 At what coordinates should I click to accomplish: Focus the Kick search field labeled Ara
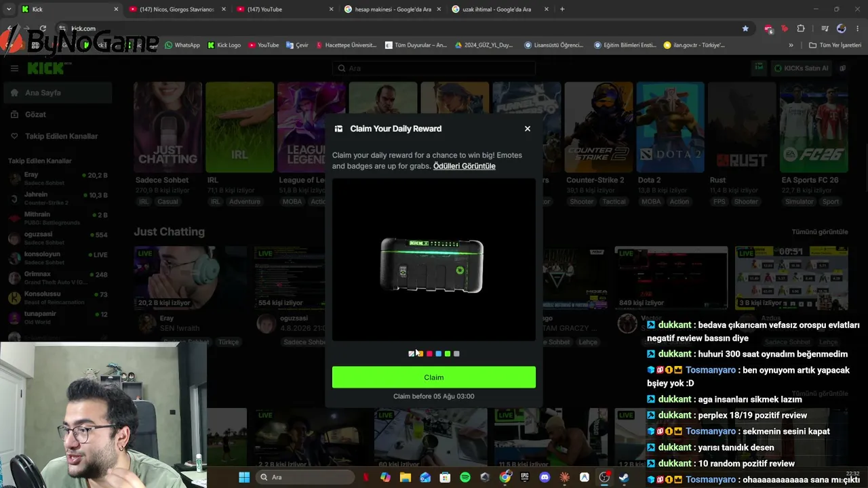point(434,68)
